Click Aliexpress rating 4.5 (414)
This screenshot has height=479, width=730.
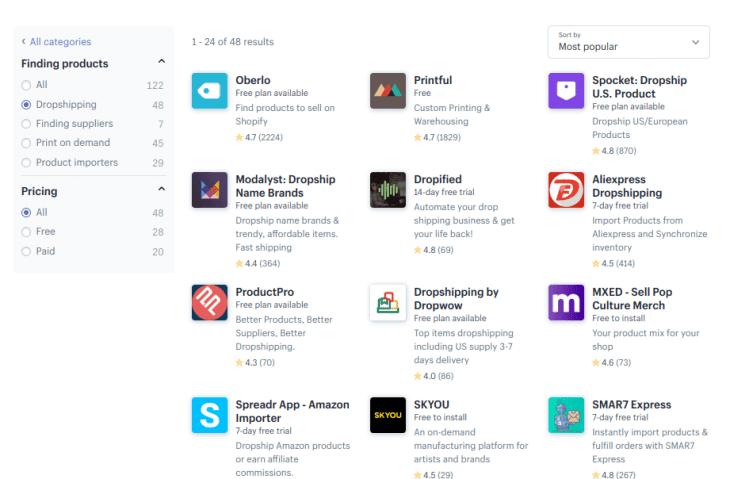coord(613,263)
